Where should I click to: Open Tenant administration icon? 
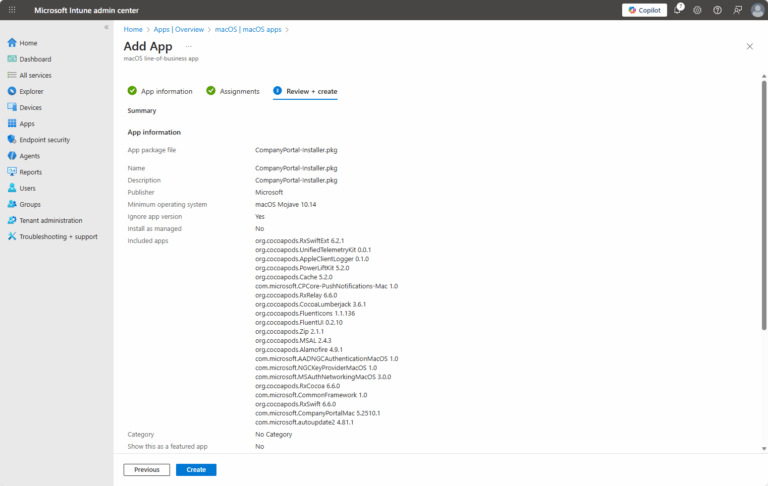coord(12,220)
